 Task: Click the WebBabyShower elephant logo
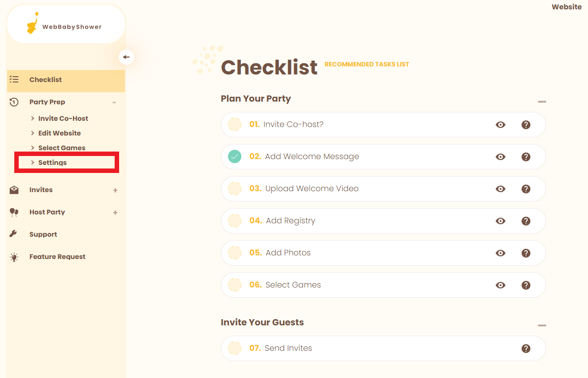click(32, 25)
